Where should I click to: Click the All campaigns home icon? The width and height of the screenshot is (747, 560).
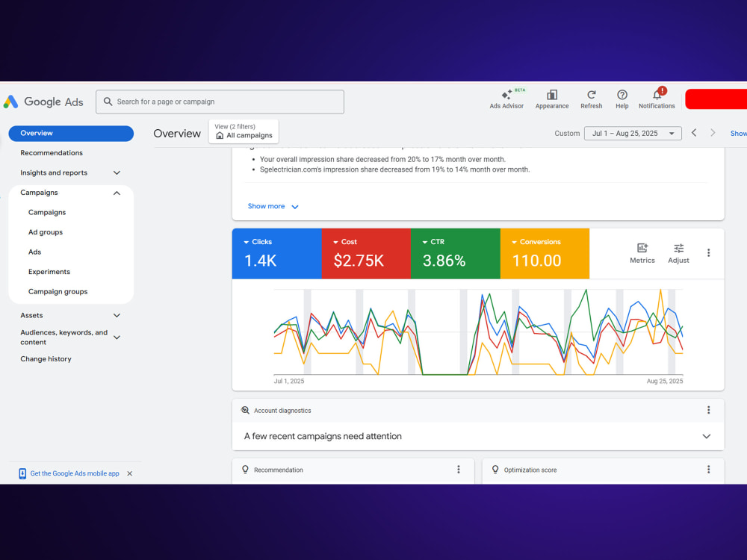(x=220, y=136)
